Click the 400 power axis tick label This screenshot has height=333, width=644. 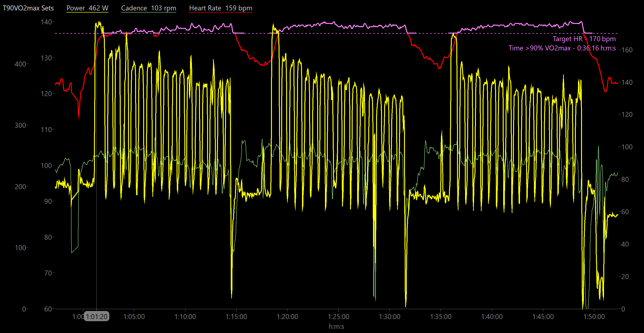click(21, 64)
